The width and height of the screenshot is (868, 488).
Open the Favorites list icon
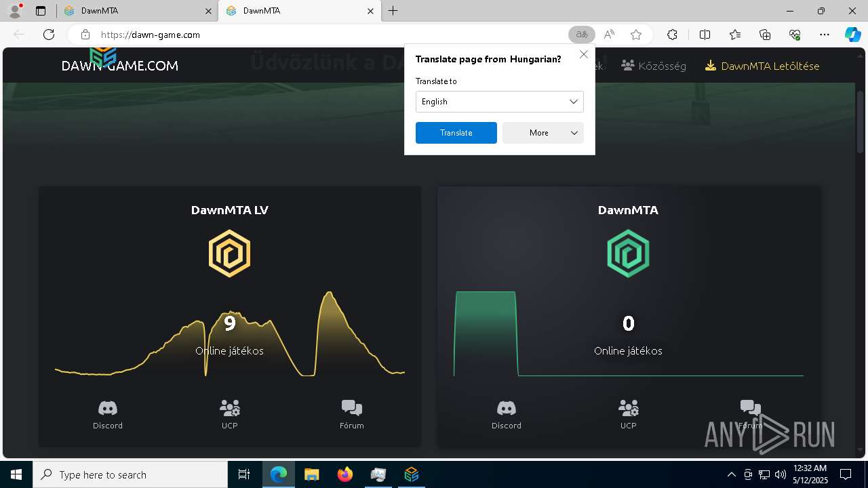pyautogui.click(x=735, y=35)
